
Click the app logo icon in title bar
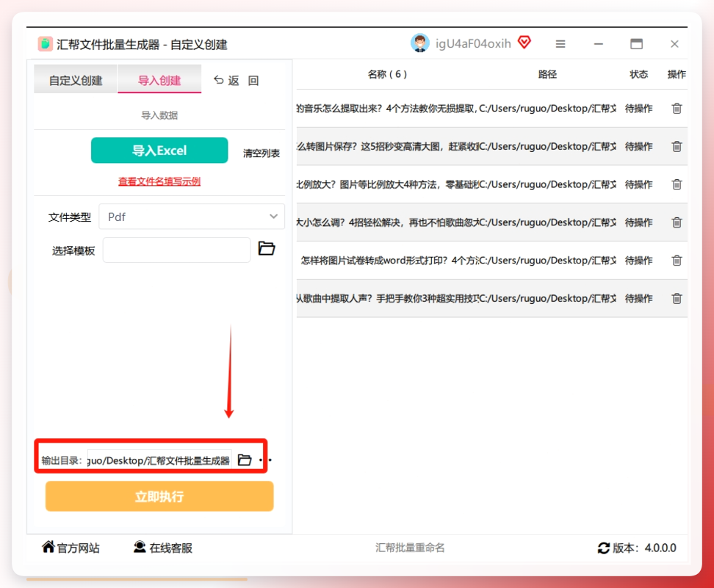pos(45,44)
